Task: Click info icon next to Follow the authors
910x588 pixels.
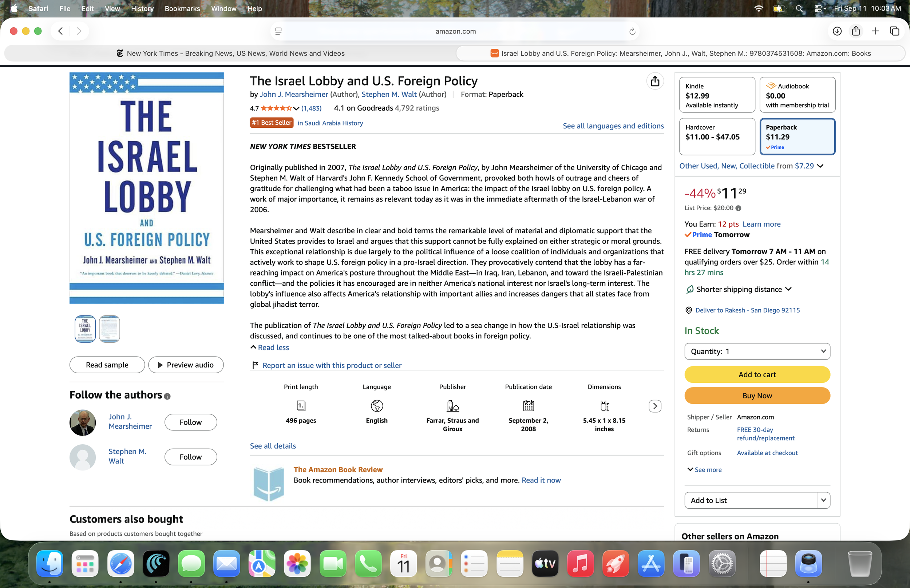Action: click(x=167, y=396)
